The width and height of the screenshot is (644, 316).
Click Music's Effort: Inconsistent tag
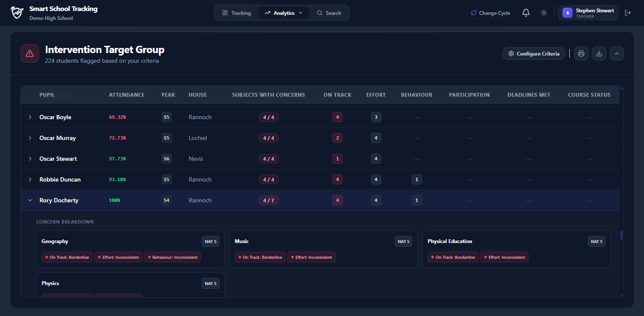pyautogui.click(x=312, y=257)
